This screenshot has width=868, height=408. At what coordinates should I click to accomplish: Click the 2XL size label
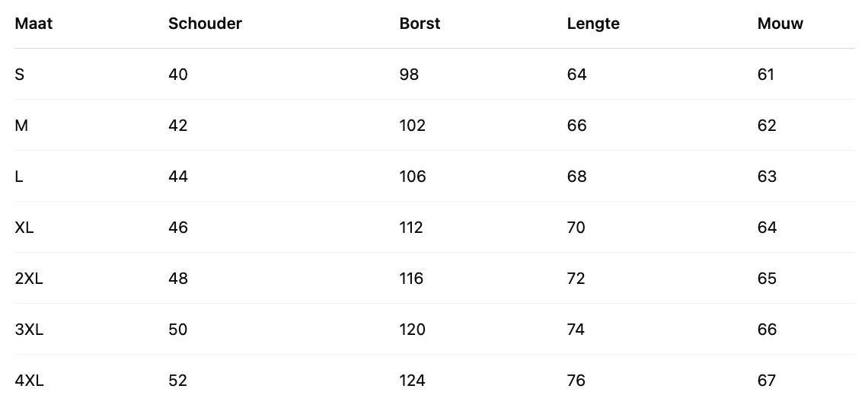(29, 279)
